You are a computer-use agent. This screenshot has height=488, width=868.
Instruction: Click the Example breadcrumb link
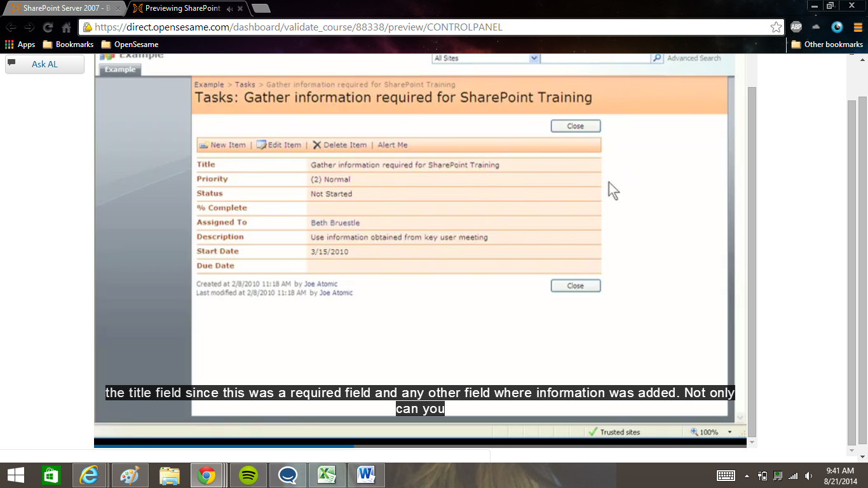[x=209, y=85]
